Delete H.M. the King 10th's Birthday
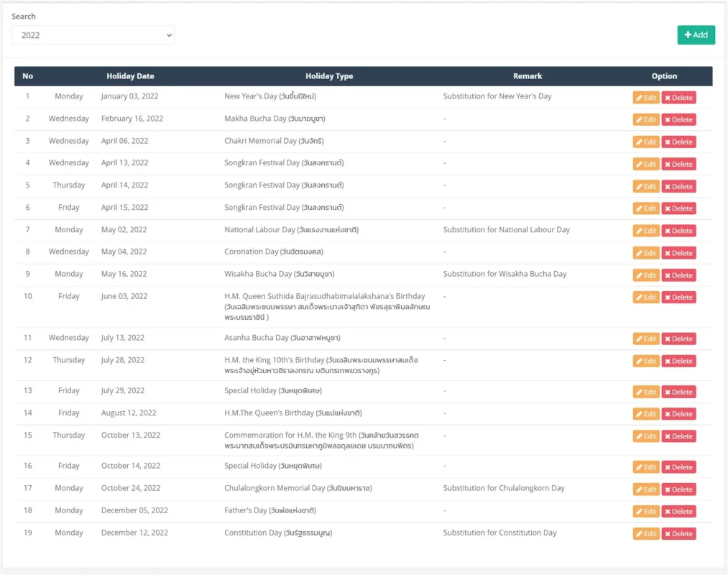 [678, 362]
